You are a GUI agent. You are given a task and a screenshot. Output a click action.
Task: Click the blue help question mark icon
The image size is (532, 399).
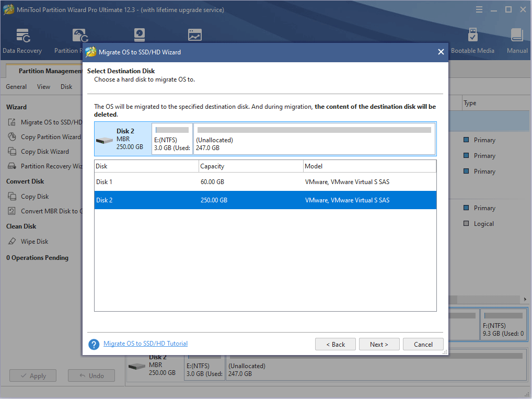coord(94,344)
